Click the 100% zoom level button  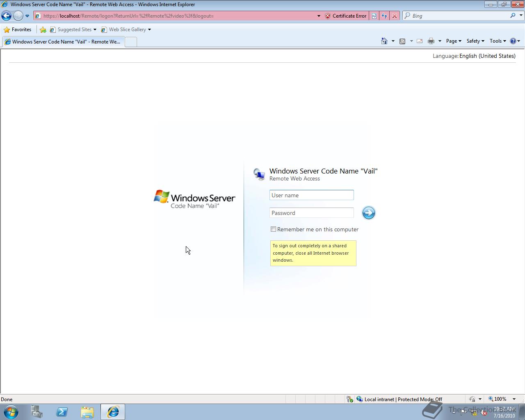pos(497,399)
